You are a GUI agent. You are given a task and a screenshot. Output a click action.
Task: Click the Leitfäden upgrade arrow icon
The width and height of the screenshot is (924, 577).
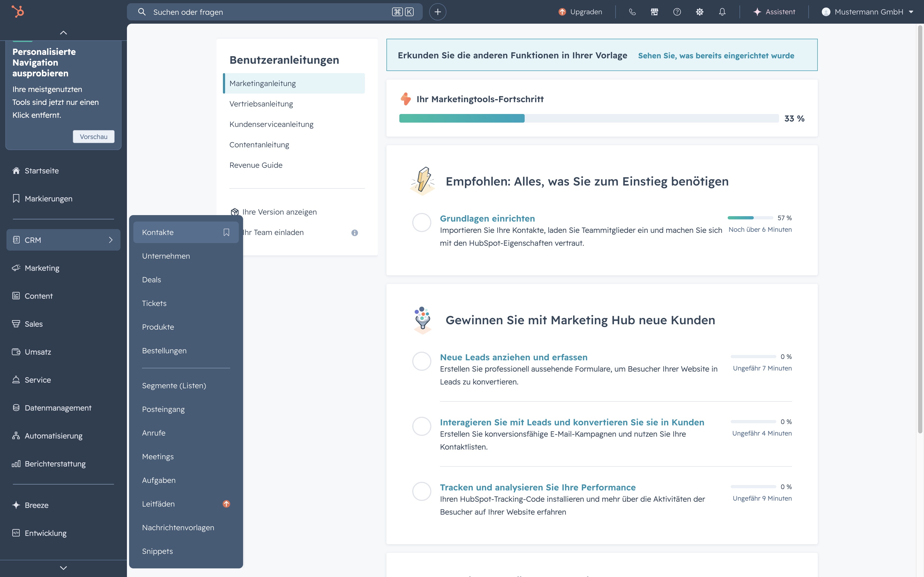pyautogui.click(x=226, y=504)
